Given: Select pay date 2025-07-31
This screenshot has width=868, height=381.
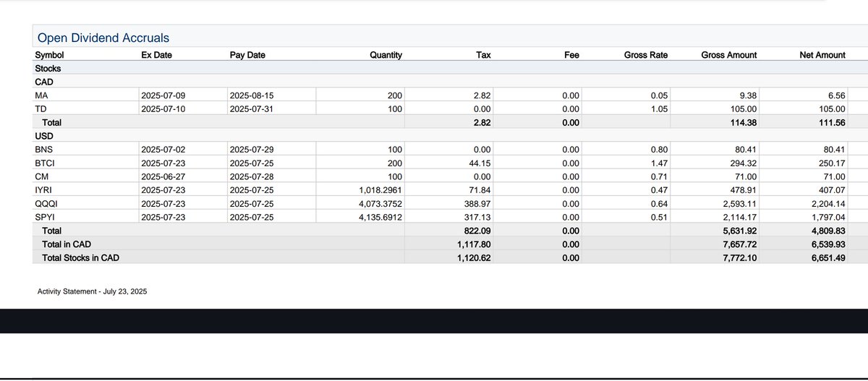Looking at the screenshot, I should click(x=253, y=109).
